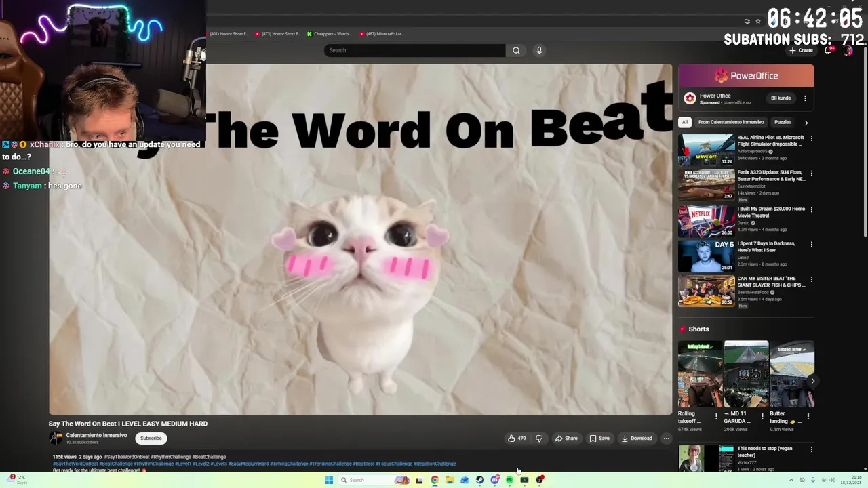Image resolution: width=868 pixels, height=488 pixels.
Task: Play the Say The Word On Beat video
Action: pyautogui.click(x=360, y=239)
